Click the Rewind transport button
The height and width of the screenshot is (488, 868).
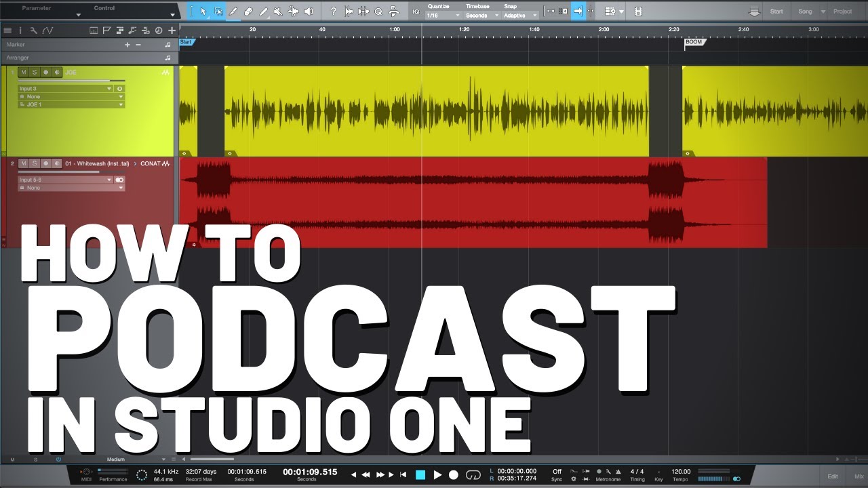pyautogui.click(x=367, y=474)
